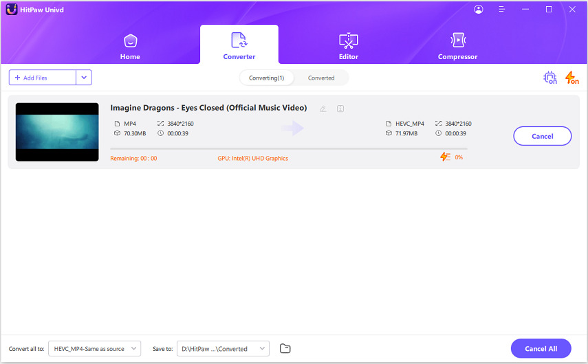Open media info icon beside title
The height and width of the screenshot is (364, 588).
point(340,109)
